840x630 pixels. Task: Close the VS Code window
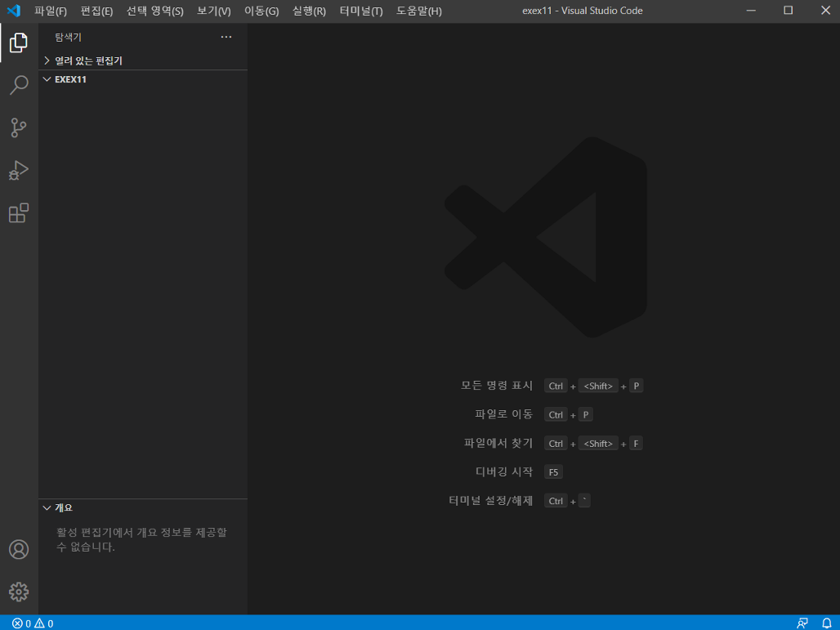tap(825, 10)
